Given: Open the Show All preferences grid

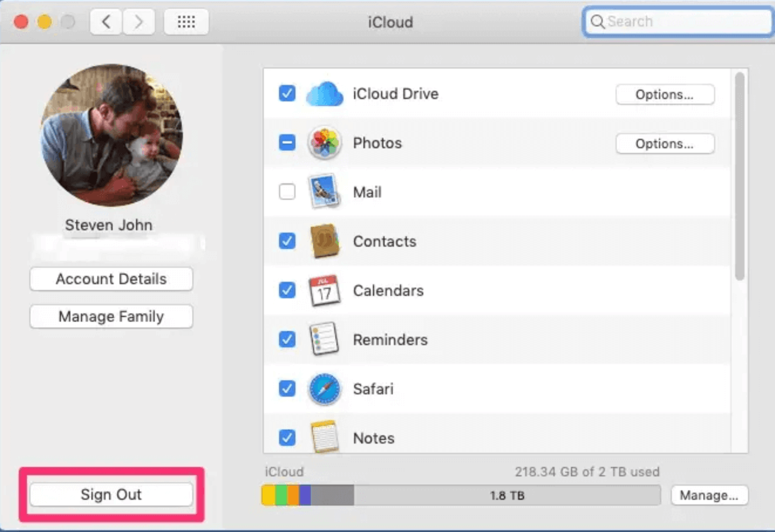Looking at the screenshot, I should pyautogui.click(x=186, y=21).
